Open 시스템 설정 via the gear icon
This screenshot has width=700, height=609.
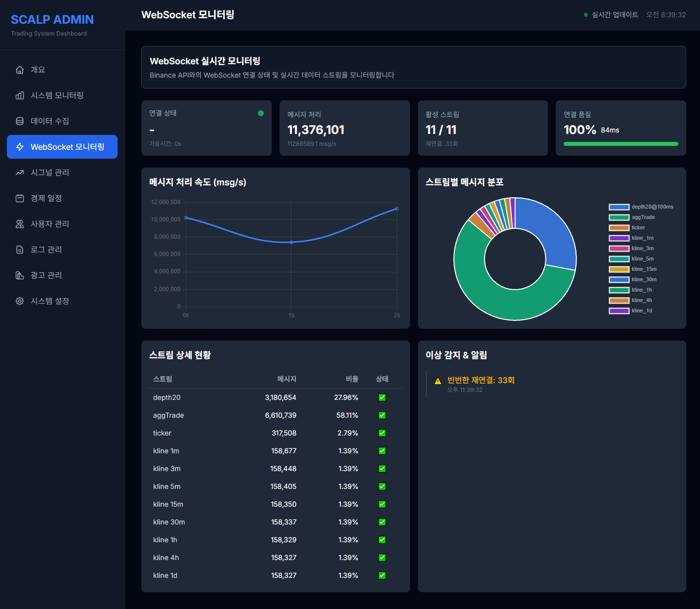click(x=19, y=301)
